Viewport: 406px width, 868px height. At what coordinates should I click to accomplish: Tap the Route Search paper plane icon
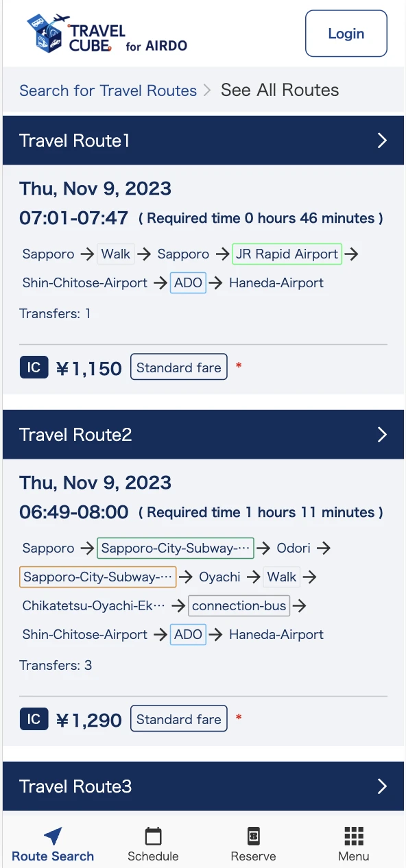tap(53, 836)
